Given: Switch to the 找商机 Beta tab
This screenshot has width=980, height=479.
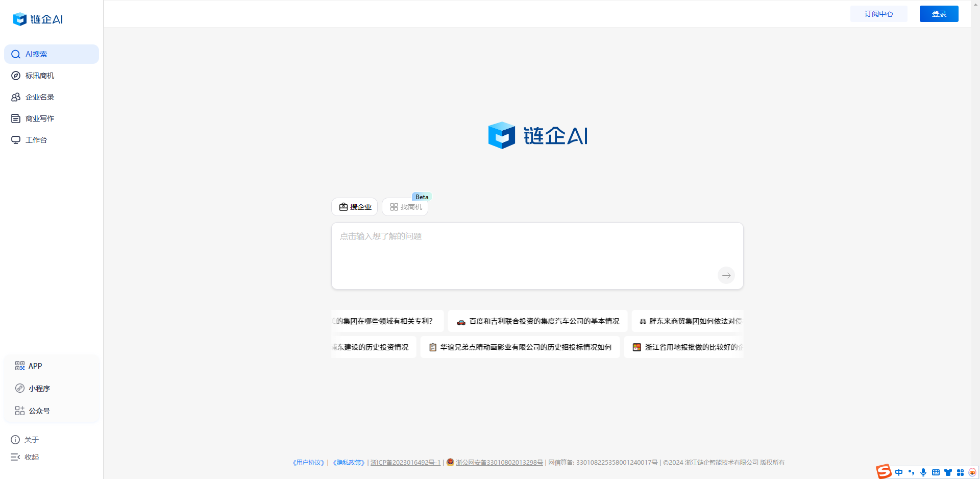Looking at the screenshot, I should point(405,207).
